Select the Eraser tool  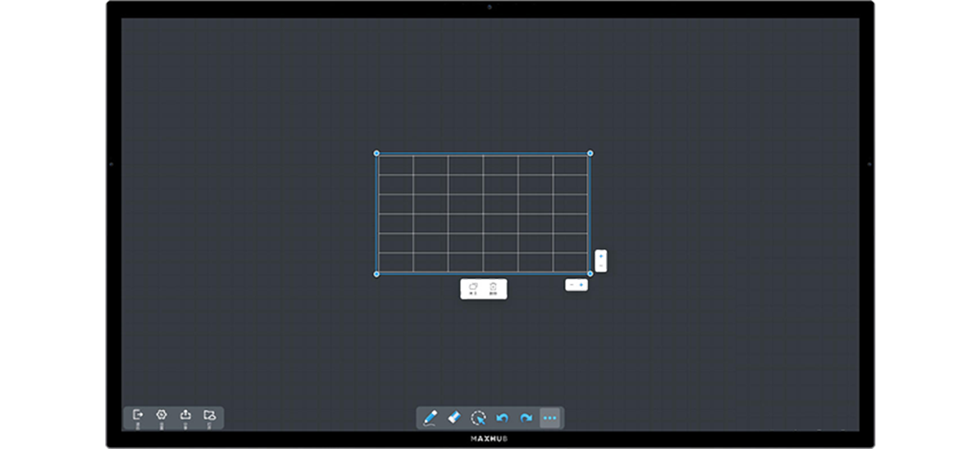point(455,417)
